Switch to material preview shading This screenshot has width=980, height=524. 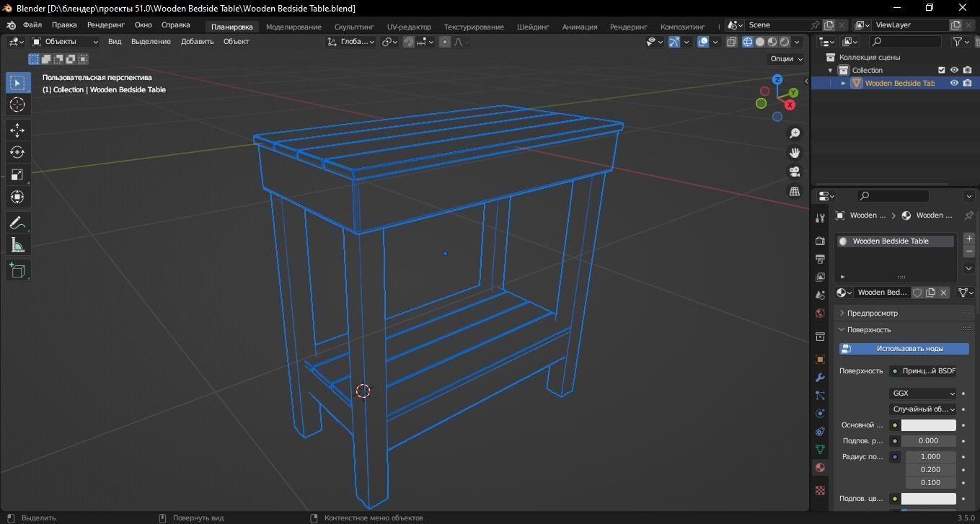[772, 42]
